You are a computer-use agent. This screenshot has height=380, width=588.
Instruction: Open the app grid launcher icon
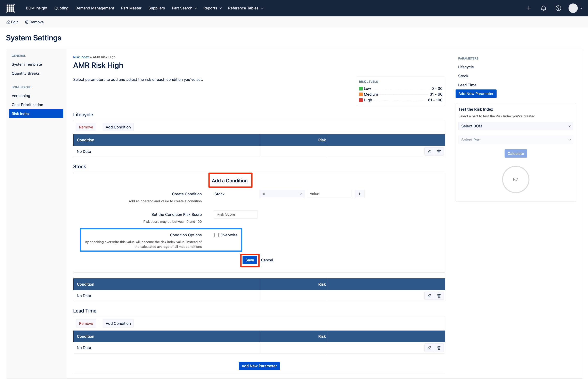click(x=10, y=8)
